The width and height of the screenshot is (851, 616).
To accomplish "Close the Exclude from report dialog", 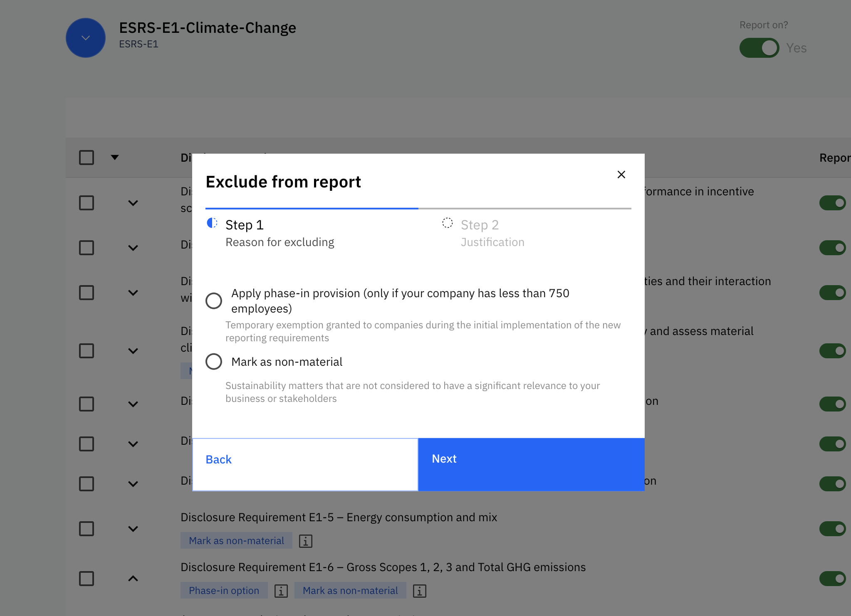I will point(621,175).
